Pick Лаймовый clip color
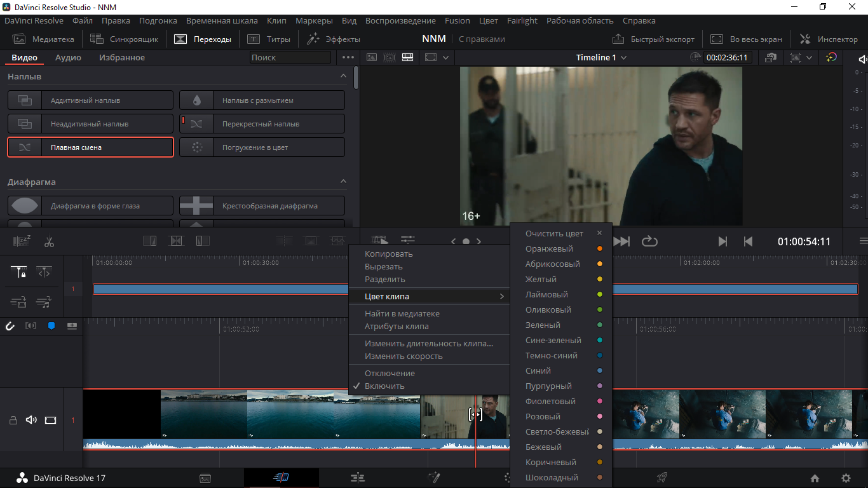 coord(561,294)
